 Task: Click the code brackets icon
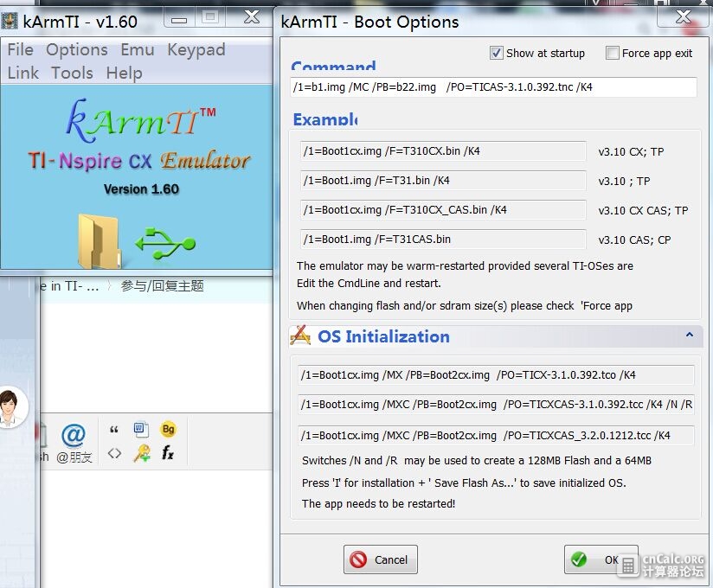coord(114,453)
